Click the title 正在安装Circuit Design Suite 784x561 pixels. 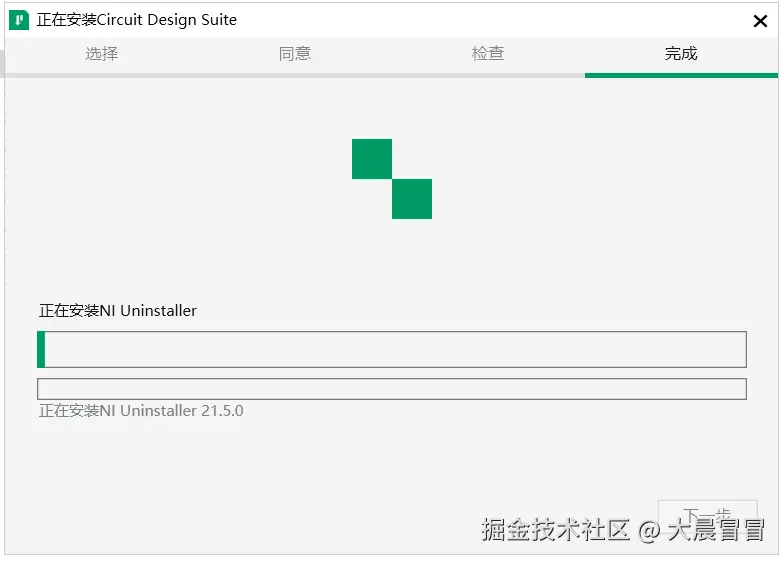click(136, 20)
